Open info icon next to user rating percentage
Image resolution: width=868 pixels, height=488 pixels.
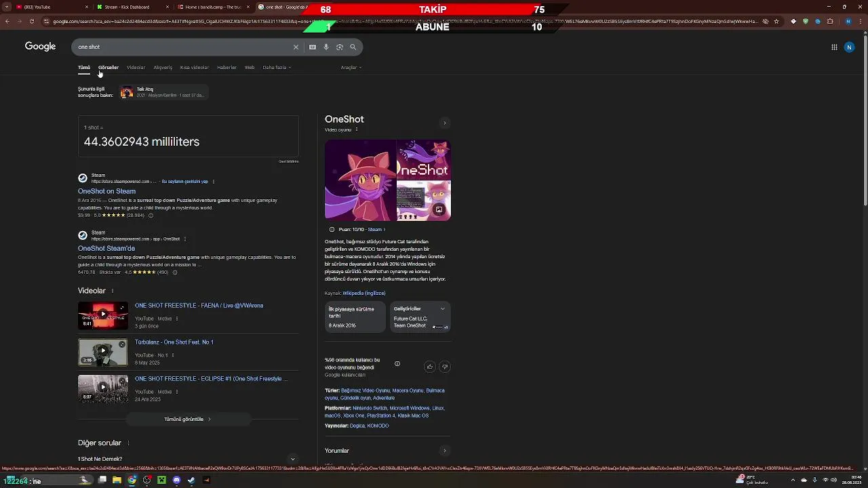tap(397, 364)
